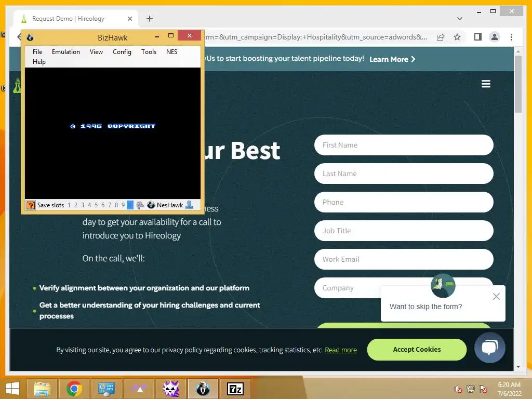Click the Action Center flag icon

483,389
